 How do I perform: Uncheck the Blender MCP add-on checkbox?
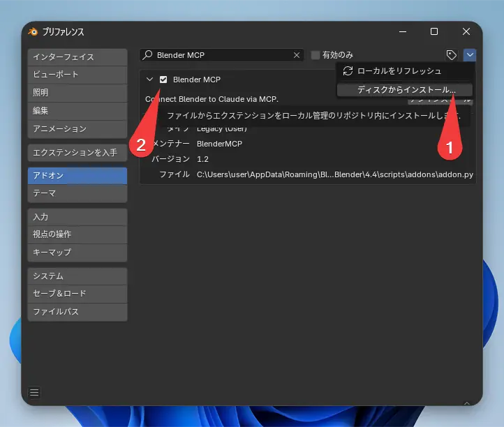click(163, 80)
